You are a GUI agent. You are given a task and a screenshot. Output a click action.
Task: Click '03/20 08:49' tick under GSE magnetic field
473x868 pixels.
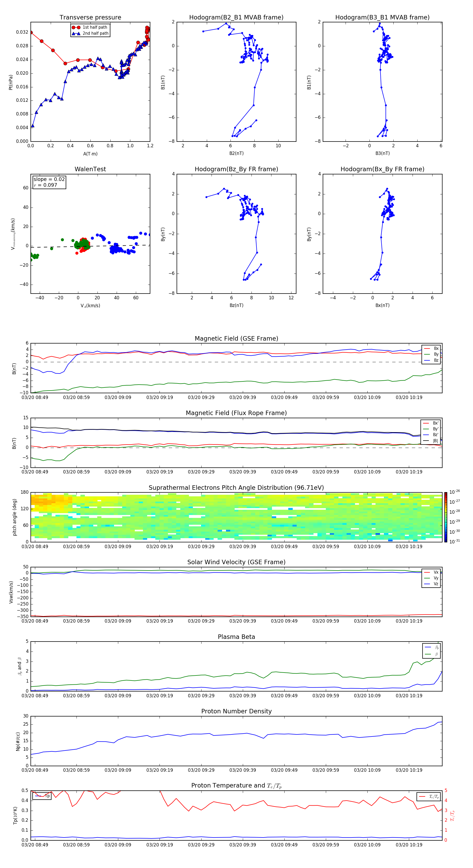tap(35, 397)
